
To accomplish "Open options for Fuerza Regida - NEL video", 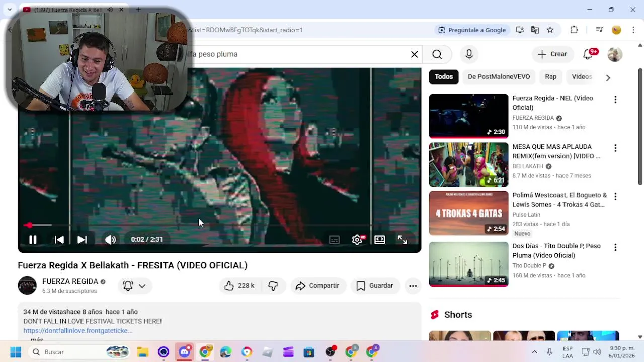I will point(615,100).
